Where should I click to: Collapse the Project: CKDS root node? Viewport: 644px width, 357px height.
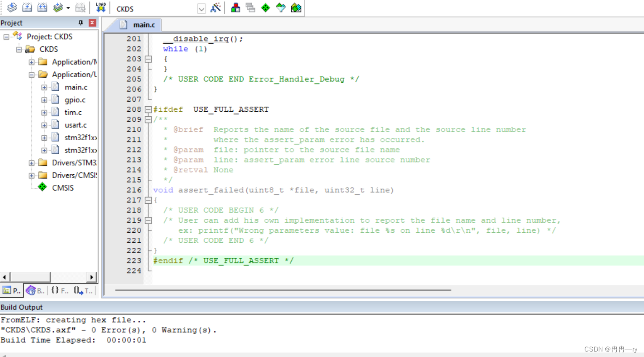click(6, 37)
